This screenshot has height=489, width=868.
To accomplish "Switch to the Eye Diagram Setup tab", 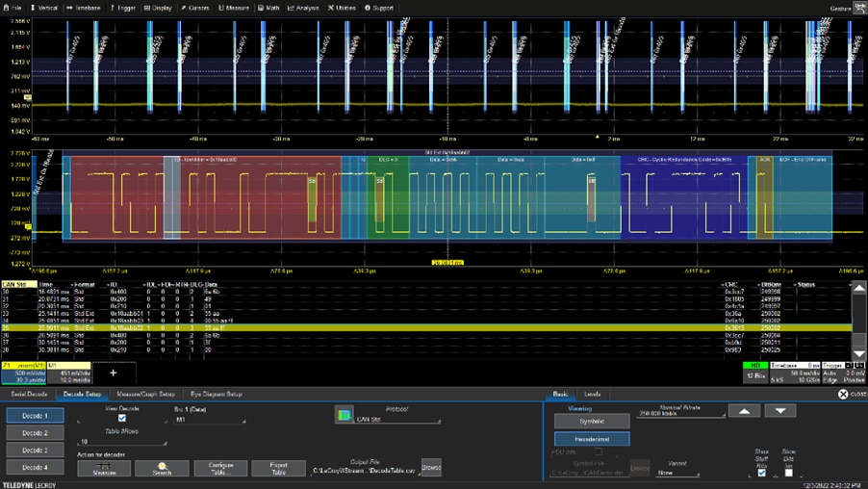I will [215, 394].
